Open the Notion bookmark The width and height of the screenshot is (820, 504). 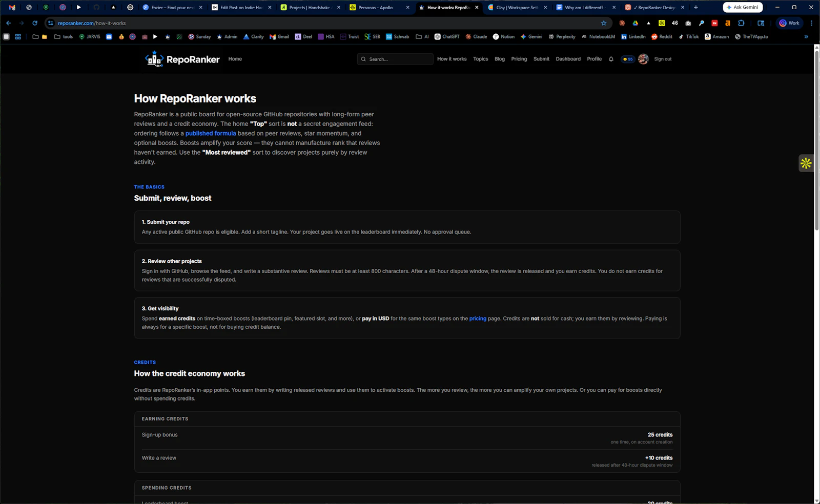pos(503,37)
